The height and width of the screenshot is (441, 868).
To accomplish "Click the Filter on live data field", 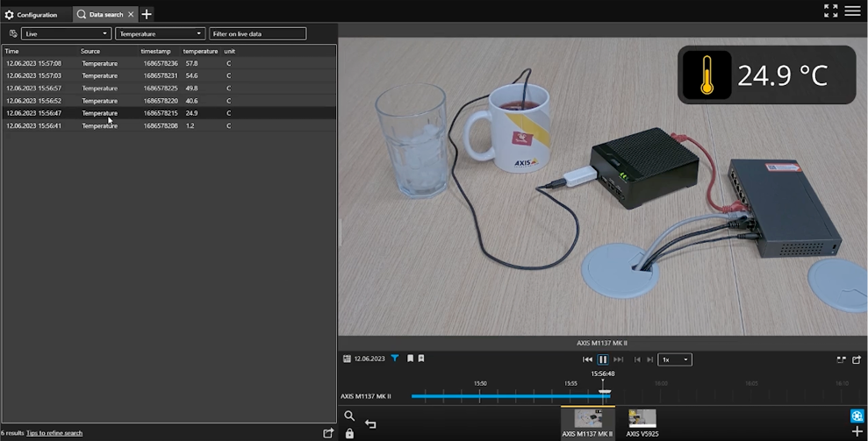I will (257, 33).
